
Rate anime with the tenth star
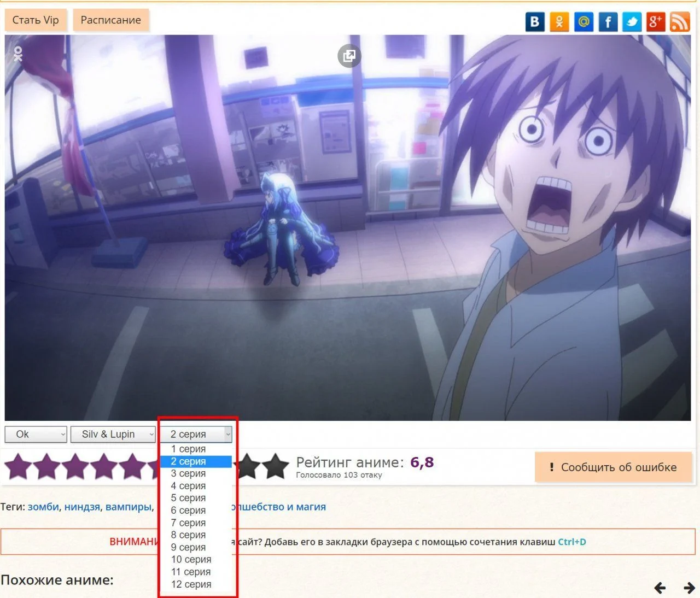click(276, 466)
